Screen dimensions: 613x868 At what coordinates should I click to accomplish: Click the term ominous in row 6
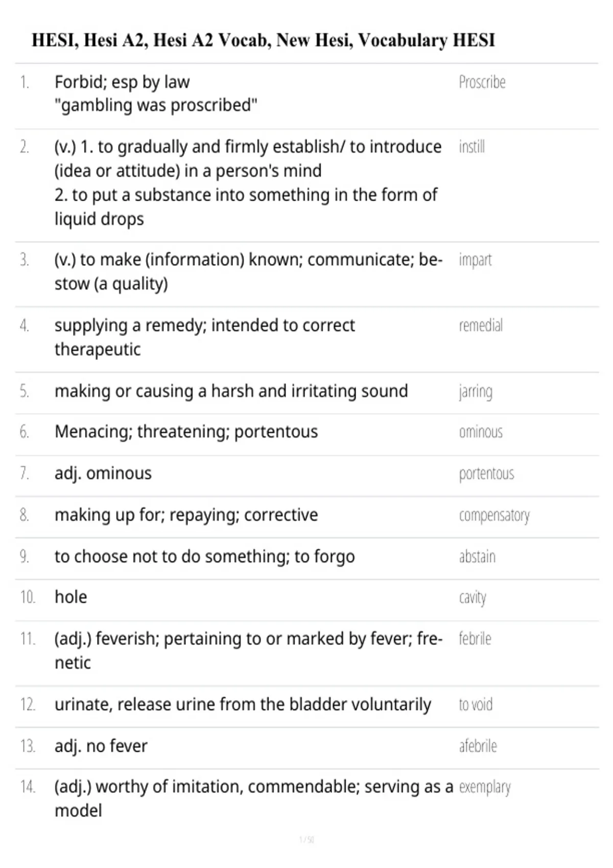pos(481,432)
